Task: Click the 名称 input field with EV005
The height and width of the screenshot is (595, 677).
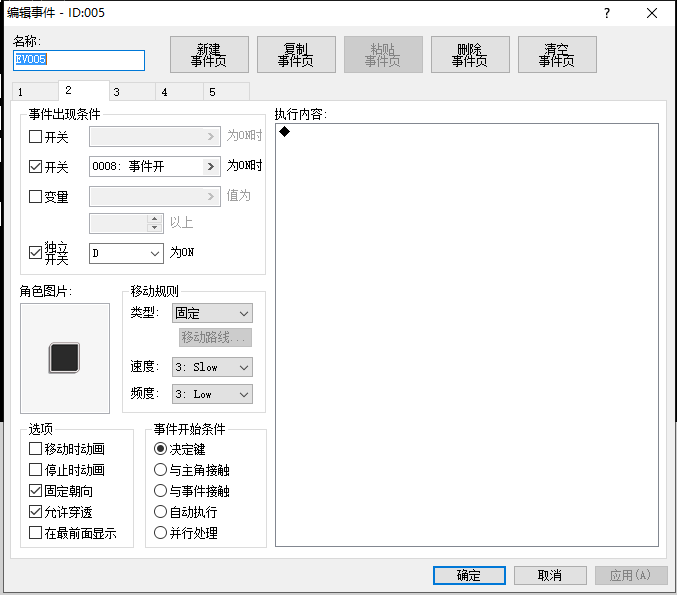Action: point(79,60)
